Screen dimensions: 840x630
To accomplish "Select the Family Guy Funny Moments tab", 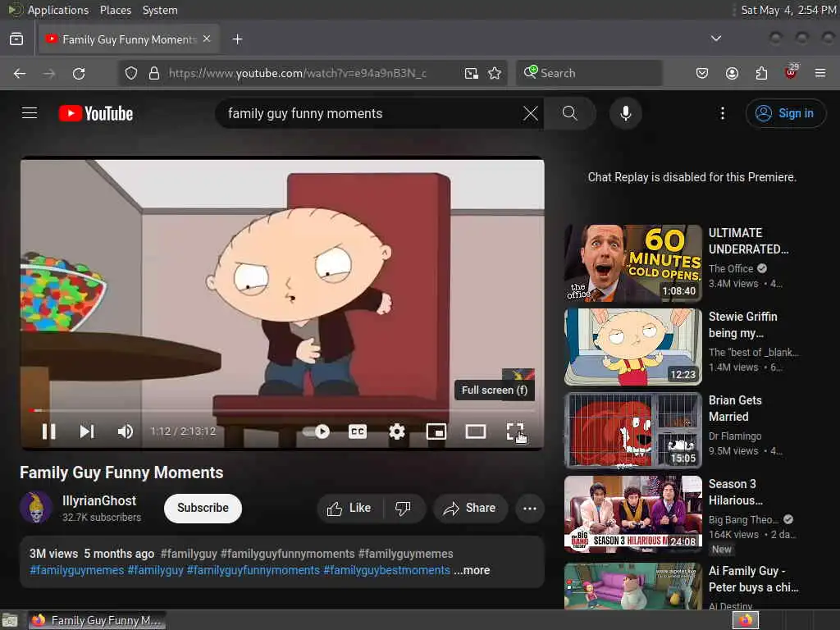I will click(129, 39).
